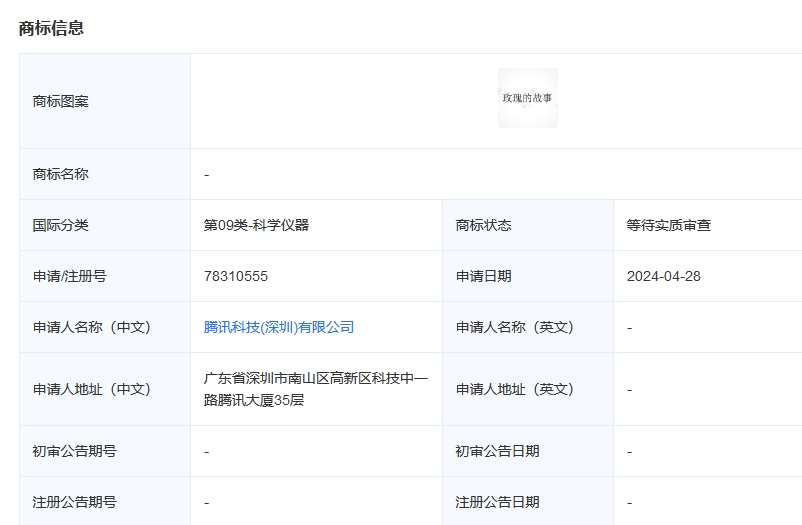Click the 申请人名称（中文） label

coord(92,327)
